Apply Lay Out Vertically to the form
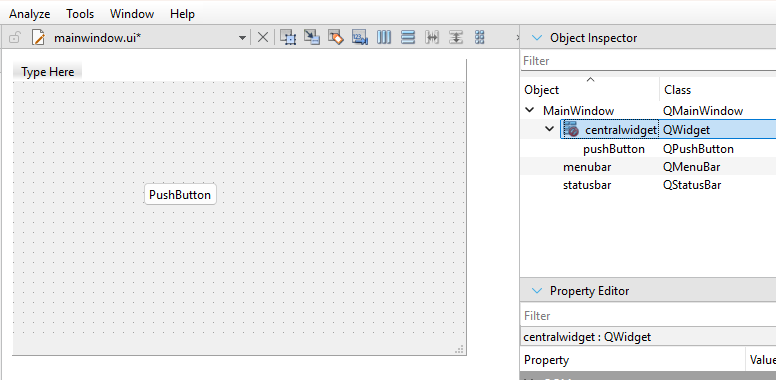The image size is (776, 380). coord(408,37)
